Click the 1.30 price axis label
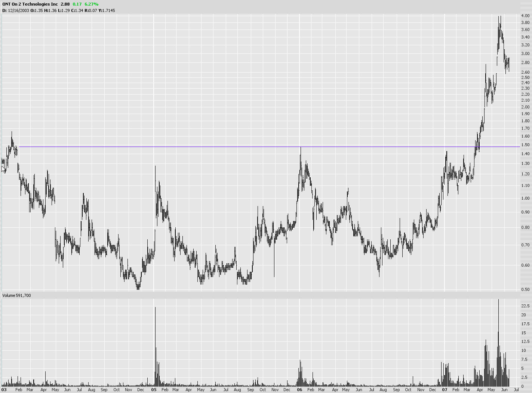The image size is (532, 393). click(x=525, y=163)
